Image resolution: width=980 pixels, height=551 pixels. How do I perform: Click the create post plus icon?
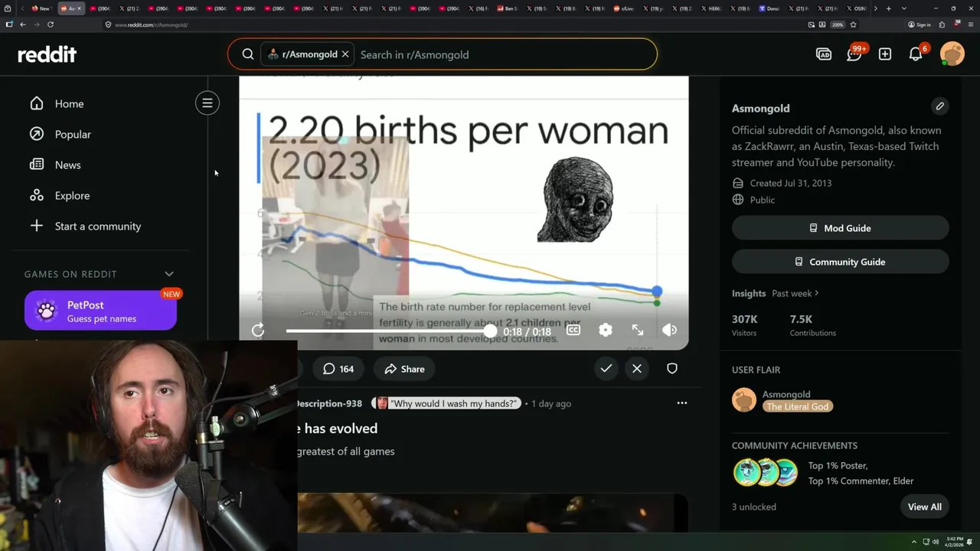click(885, 54)
